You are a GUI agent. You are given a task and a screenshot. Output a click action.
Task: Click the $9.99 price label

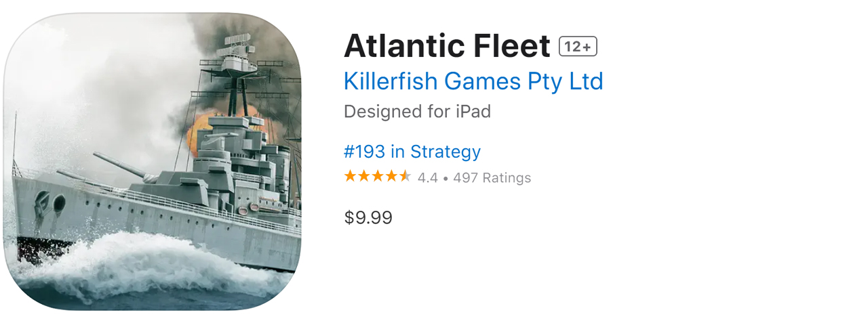(x=368, y=217)
